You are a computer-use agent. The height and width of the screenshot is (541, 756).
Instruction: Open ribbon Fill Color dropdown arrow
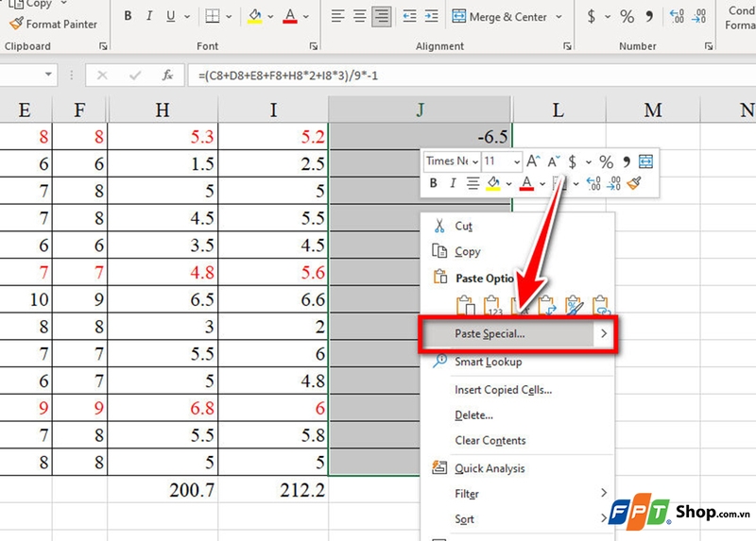click(270, 17)
